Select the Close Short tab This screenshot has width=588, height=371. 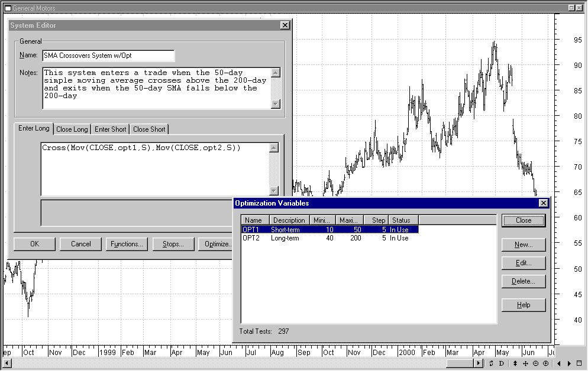click(149, 129)
